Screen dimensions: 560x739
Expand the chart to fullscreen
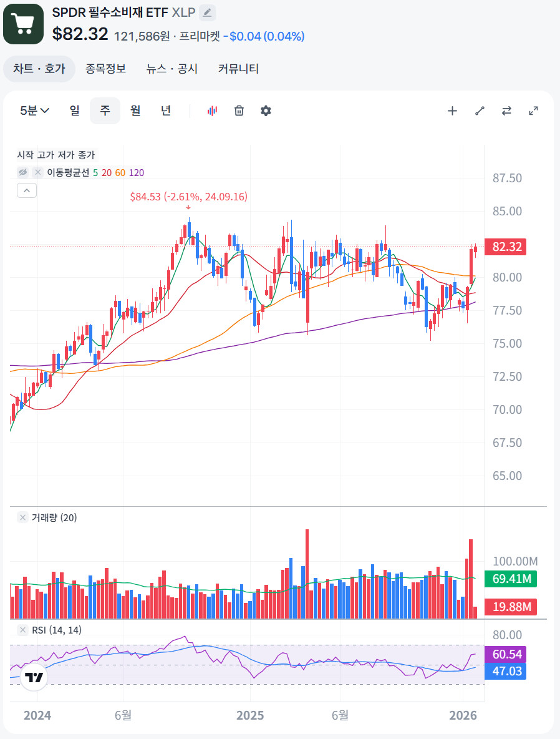[533, 110]
